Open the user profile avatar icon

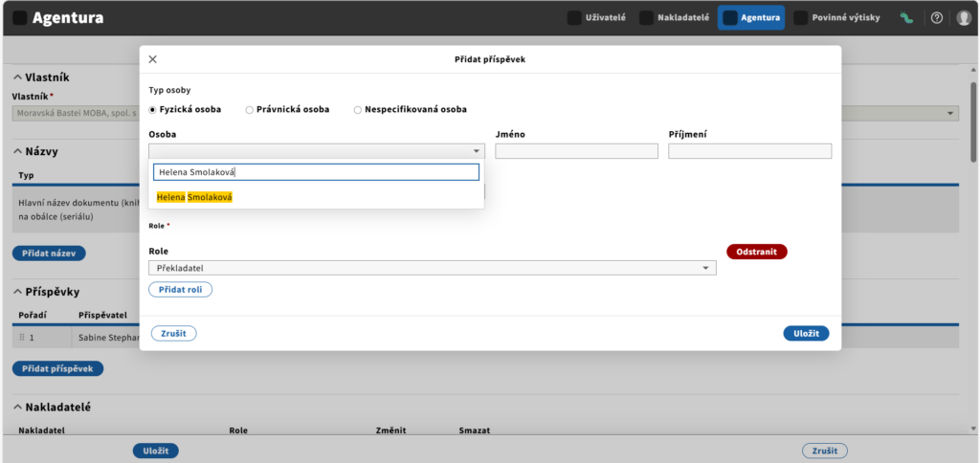click(963, 18)
